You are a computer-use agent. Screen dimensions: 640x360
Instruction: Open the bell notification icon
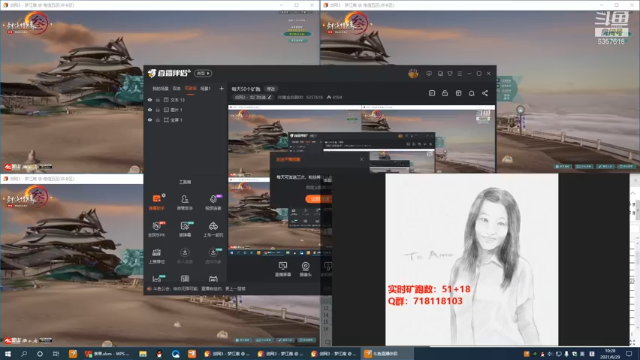[471, 93]
